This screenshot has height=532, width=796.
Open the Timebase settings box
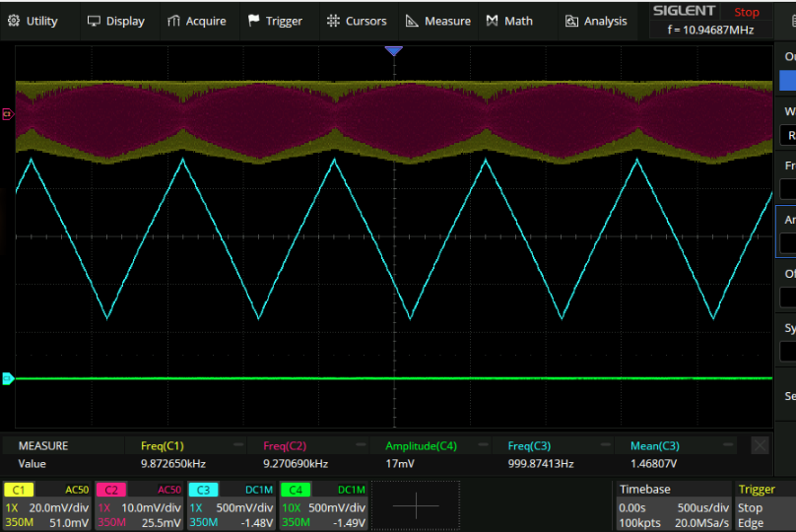coord(673,505)
